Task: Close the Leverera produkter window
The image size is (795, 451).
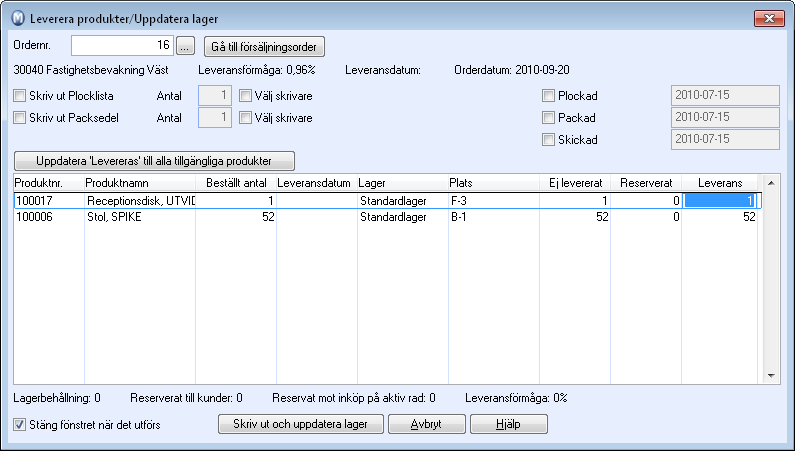Action: pos(769,19)
